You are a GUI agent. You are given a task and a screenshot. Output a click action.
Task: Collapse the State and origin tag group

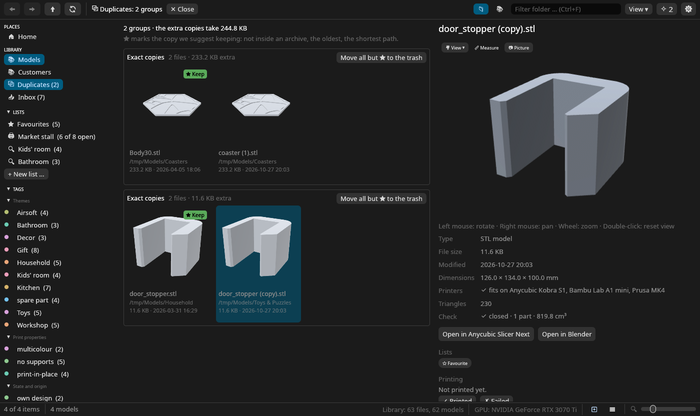tap(26, 386)
